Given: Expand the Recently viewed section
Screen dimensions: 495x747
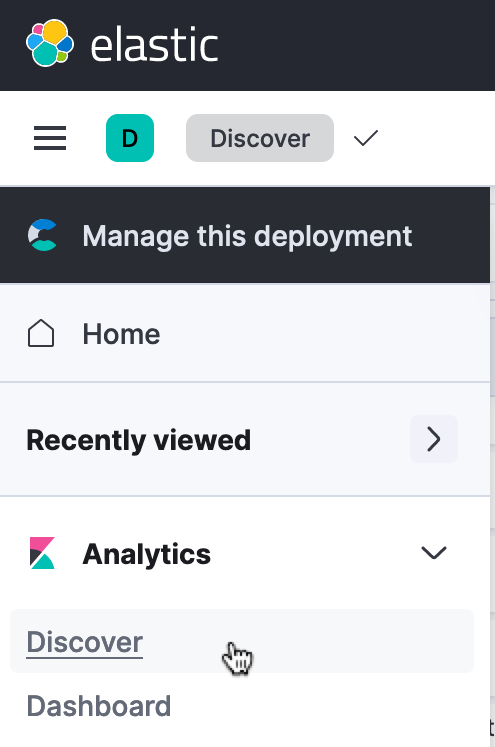Looking at the screenshot, I should (x=434, y=439).
